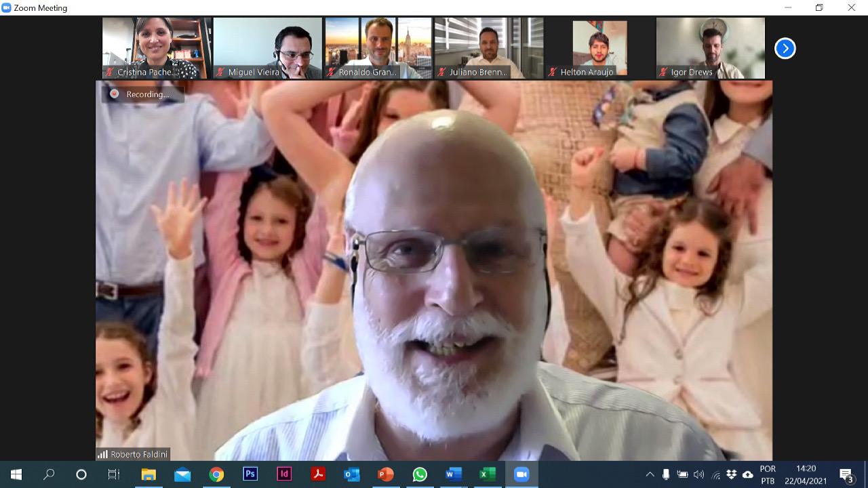
Task: Open the Windows Start menu
Action: [16, 474]
